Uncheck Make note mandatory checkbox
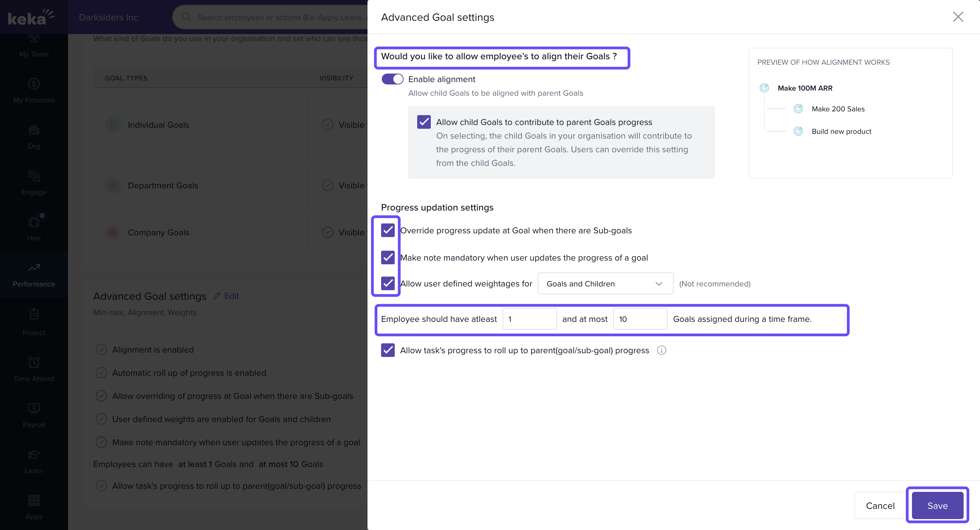The height and width of the screenshot is (530, 980). (388, 258)
